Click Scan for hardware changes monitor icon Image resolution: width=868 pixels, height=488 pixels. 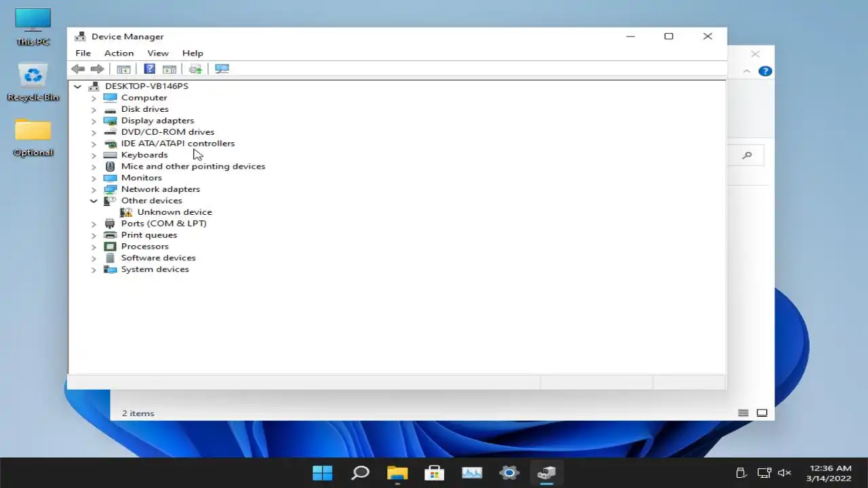222,68
